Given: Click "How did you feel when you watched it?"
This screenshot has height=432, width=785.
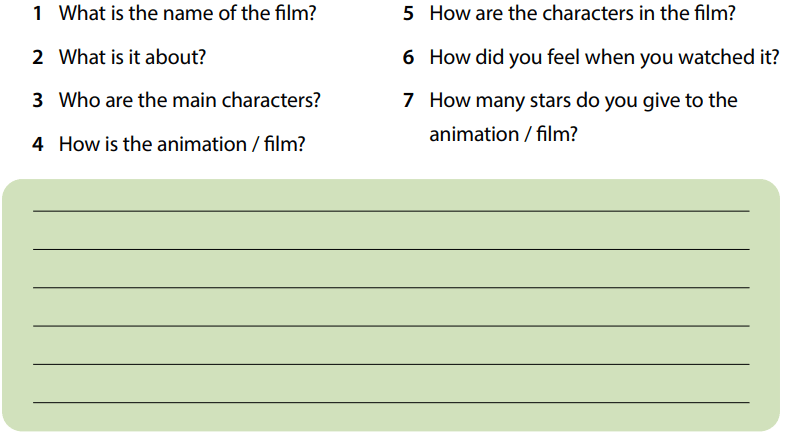Looking at the screenshot, I should coord(604,57).
